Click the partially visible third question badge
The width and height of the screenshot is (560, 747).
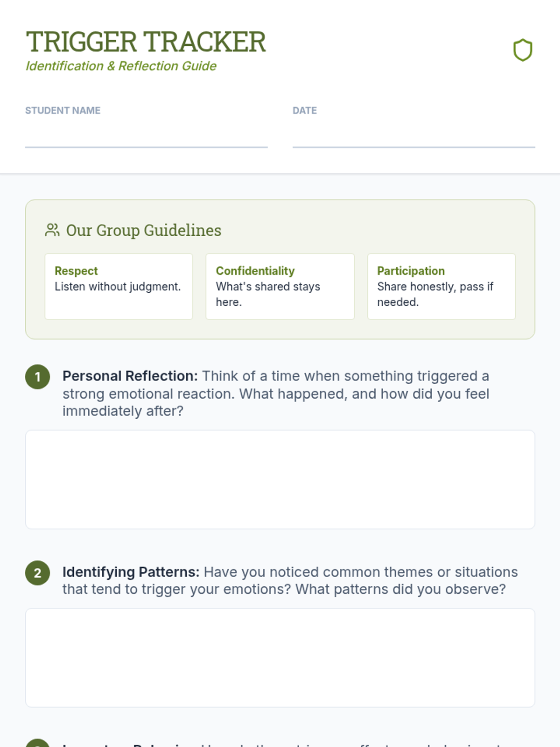tap(37, 743)
